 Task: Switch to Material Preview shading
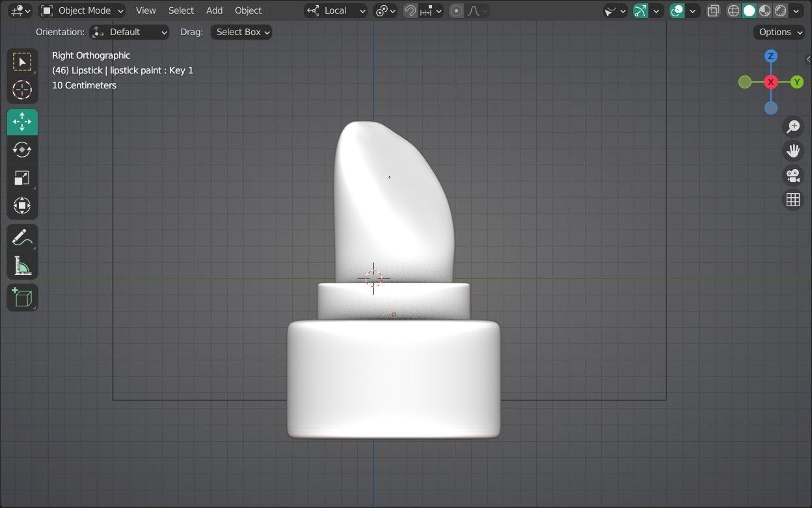click(765, 10)
